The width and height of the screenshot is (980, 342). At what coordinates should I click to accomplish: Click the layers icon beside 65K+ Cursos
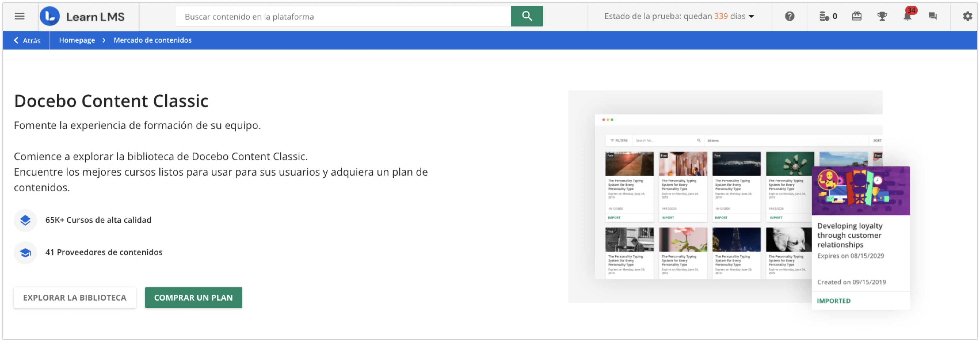pyautogui.click(x=25, y=220)
